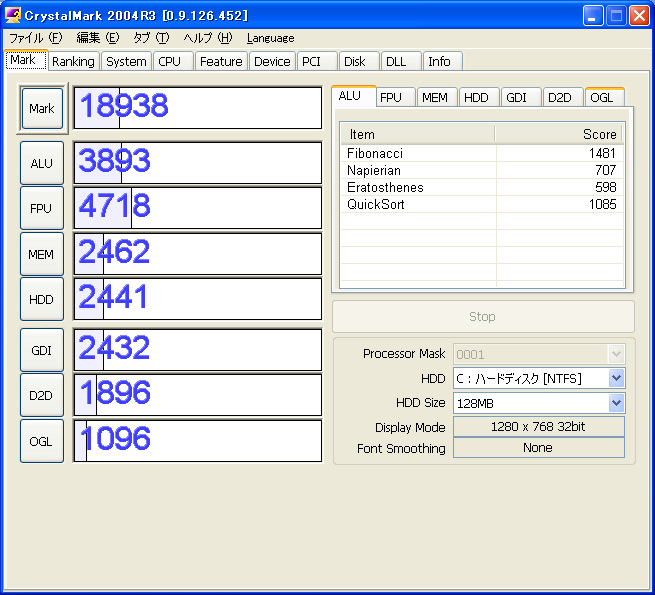The width and height of the screenshot is (655, 595).
Task: Select the HDD results sub-tab
Action: tap(479, 97)
